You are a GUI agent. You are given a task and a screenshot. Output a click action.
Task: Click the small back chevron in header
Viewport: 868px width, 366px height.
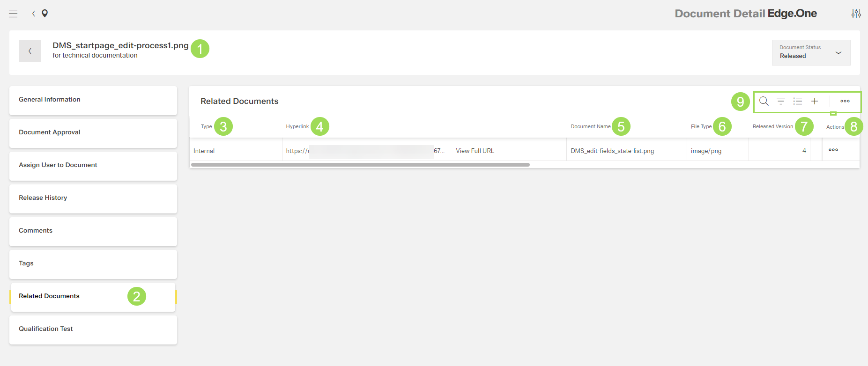[x=34, y=14]
